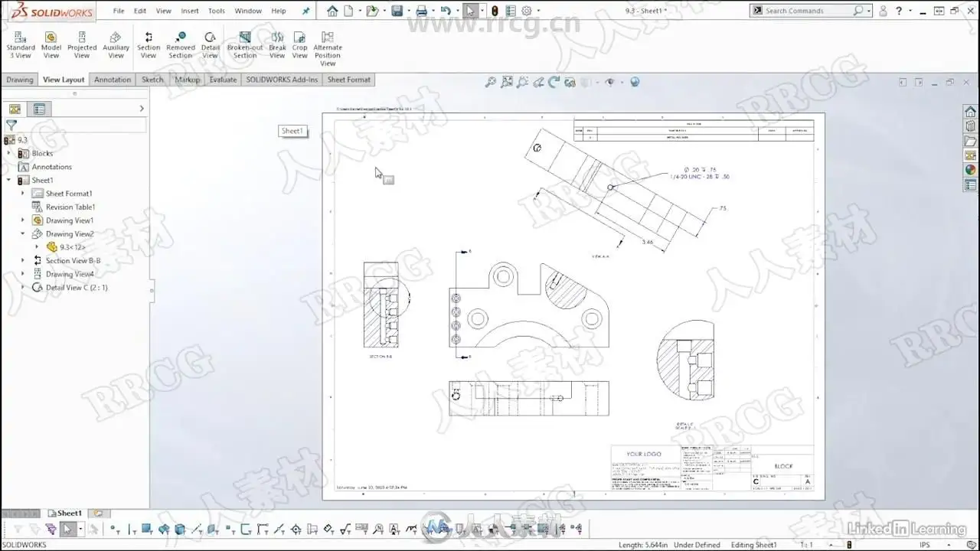Expand the Sheet Format1 node
This screenshot has width=980, height=551.
[x=22, y=194]
